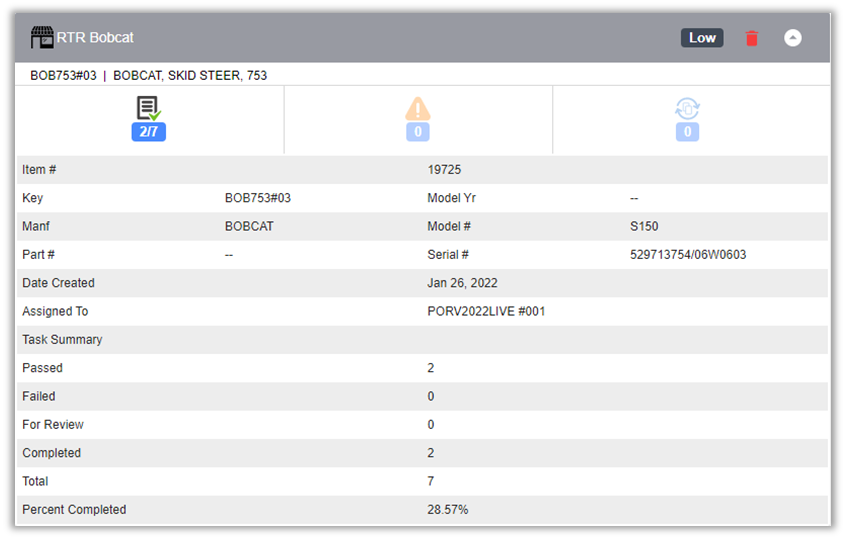Viewport: 846px width, 539px height.
Task: Click the blue recurring cycle icon
Action: [x=687, y=109]
